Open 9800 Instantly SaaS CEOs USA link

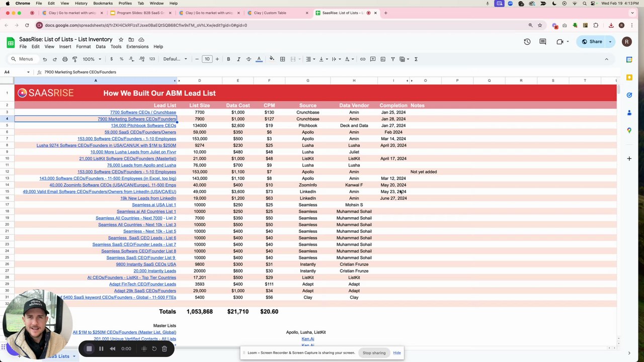(146, 264)
